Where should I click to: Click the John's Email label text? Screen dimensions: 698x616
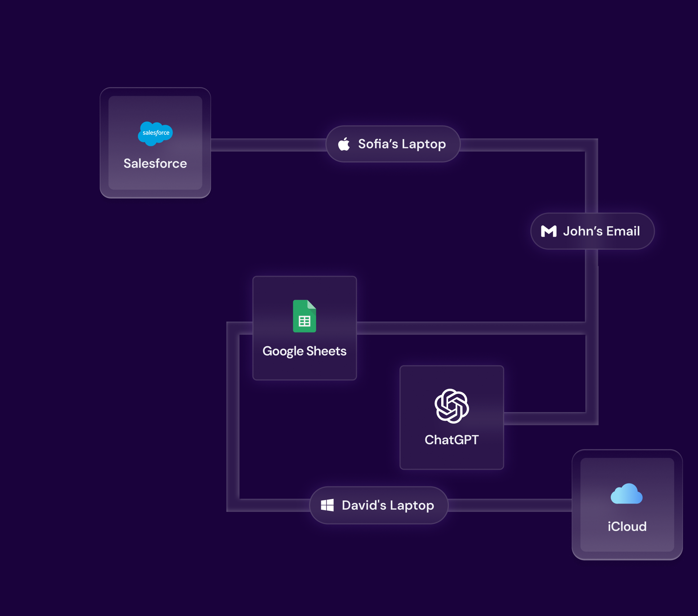(601, 231)
